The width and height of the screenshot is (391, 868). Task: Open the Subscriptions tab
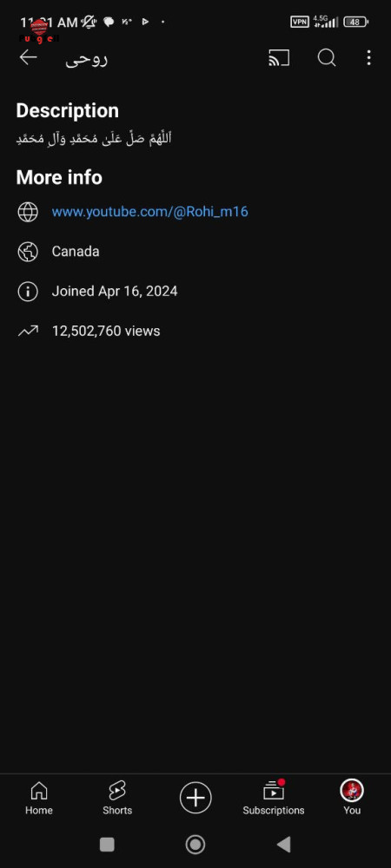click(x=274, y=798)
